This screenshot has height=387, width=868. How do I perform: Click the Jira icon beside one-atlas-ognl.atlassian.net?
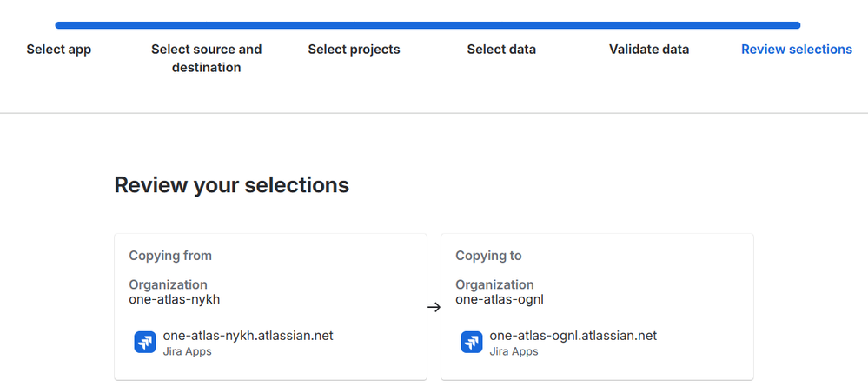tap(472, 343)
